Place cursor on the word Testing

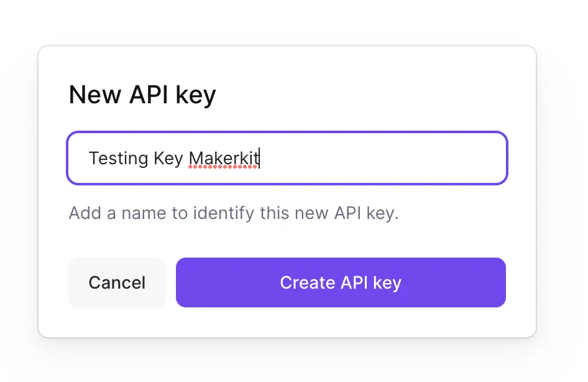click(118, 158)
